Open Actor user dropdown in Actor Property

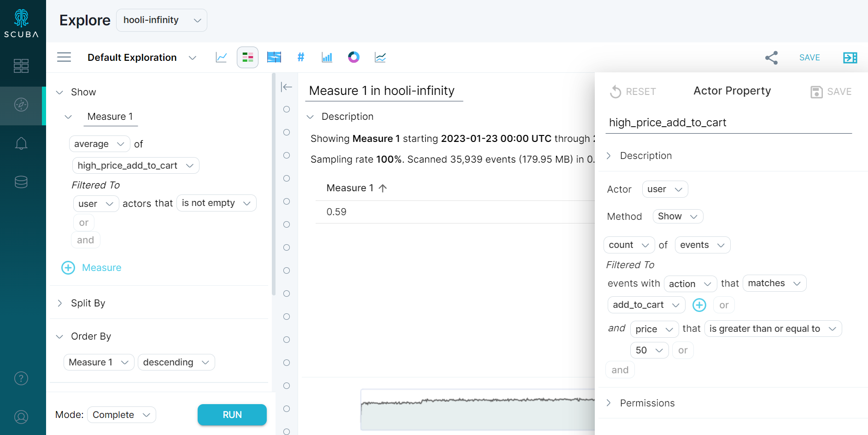click(x=665, y=189)
